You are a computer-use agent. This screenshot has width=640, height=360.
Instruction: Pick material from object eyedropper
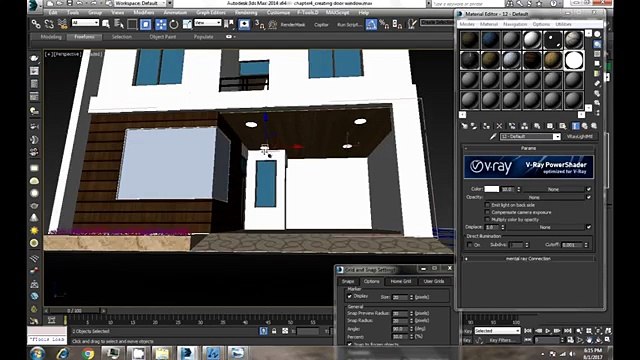click(x=493, y=137)
